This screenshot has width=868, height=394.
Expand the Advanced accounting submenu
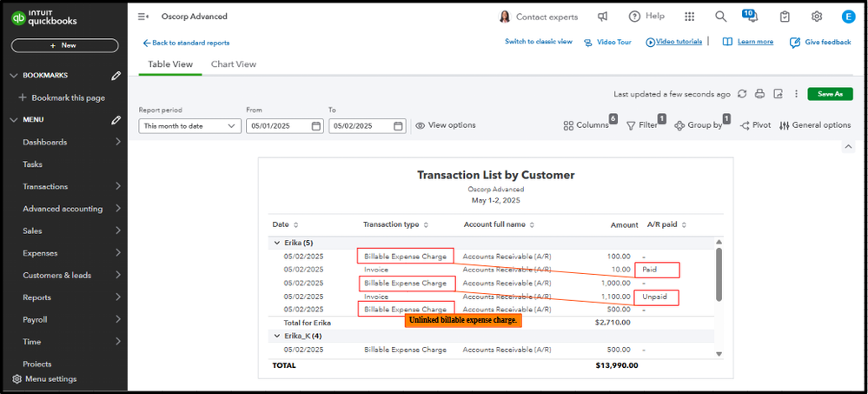click(118, 209)
